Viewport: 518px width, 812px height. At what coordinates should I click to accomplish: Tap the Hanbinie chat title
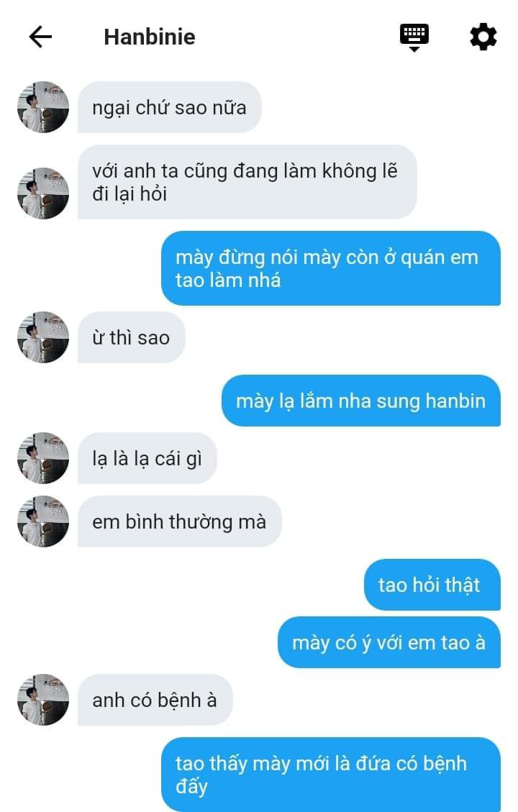pos(150,37)
